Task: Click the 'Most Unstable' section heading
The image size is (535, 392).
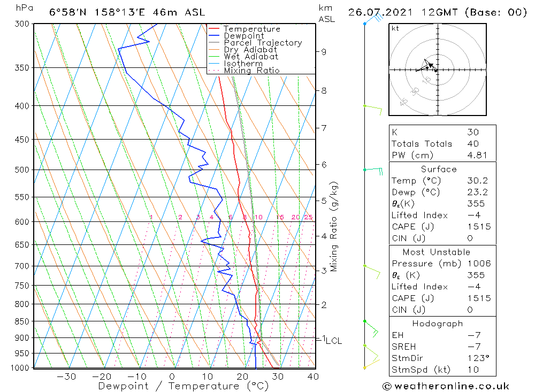Action: pos(437,252)
